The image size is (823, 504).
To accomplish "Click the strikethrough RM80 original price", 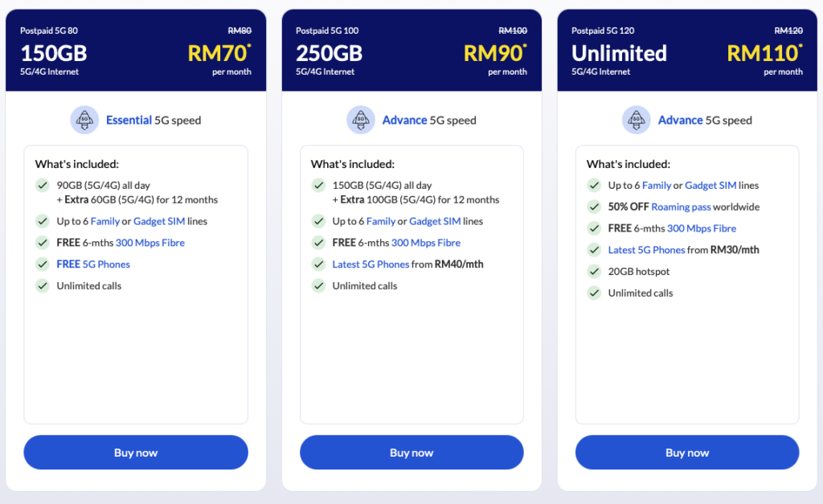I will coord(239,30).
